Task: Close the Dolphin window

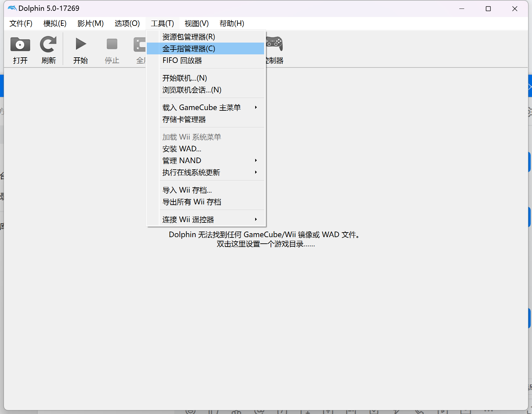Action: tap(515, 9)
